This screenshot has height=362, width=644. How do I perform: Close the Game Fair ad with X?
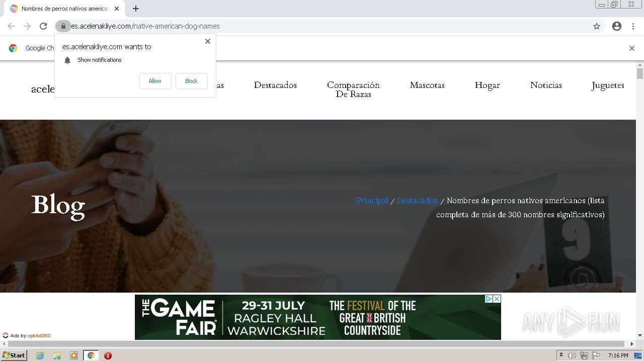tap(497, 299)
